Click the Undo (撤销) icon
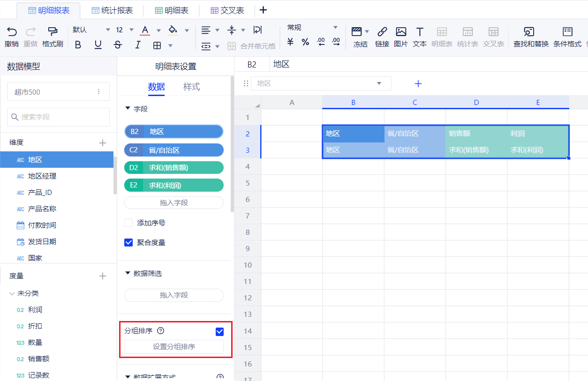This screenshot has height=381, width=588. coord(12,32)
